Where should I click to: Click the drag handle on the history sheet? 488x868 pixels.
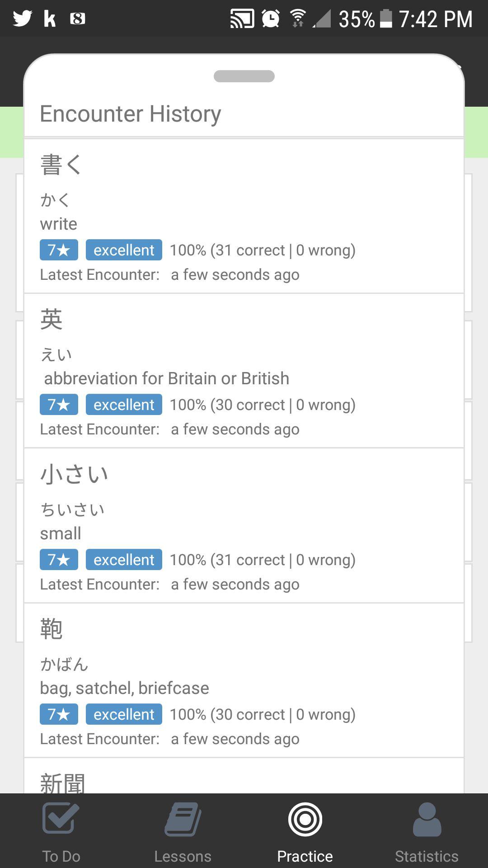pos(244,76)
